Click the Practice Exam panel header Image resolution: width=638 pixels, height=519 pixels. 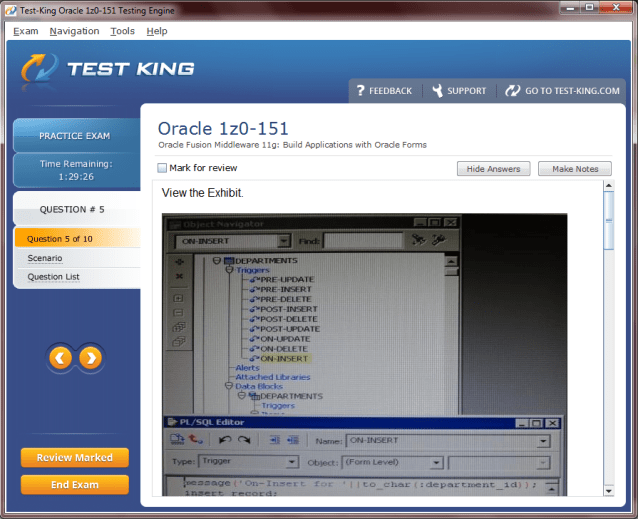(x=76, y=136)
